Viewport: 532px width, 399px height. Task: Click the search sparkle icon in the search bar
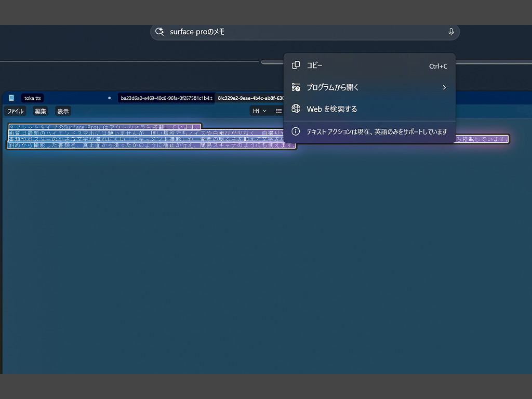tap(159, 32)
